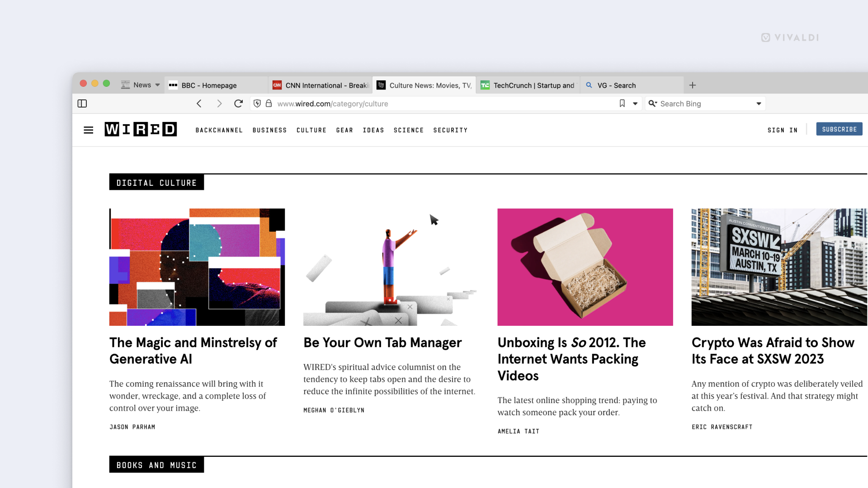Image resolution: width=868 pixels, height=488 pixels.
Task: Click the Search Bing field
Action: 705,103
